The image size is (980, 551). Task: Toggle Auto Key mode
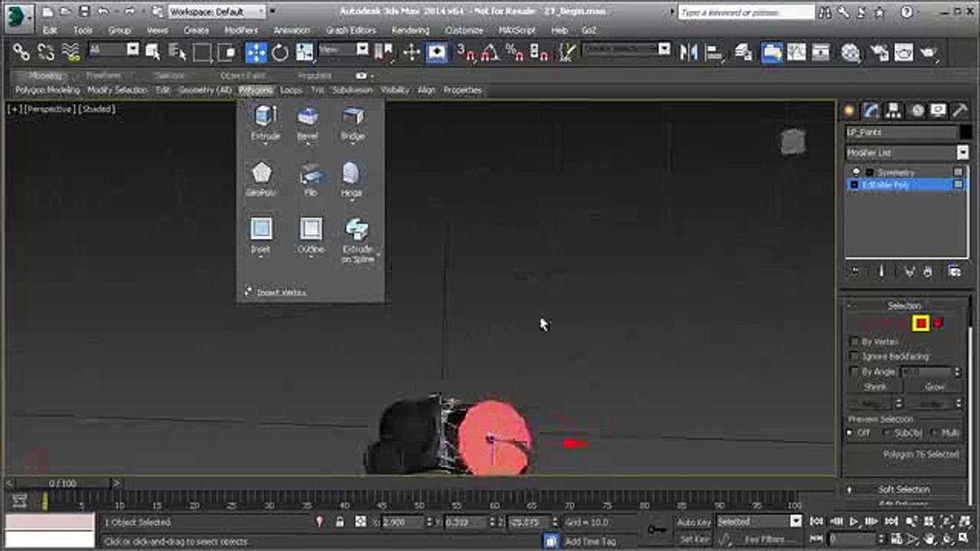pos(694,522)
